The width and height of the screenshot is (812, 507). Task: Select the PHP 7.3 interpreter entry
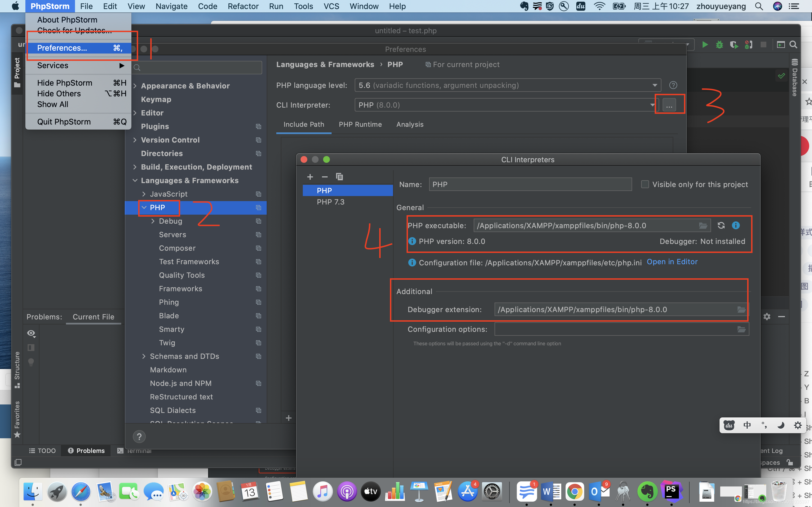point(330,201)
